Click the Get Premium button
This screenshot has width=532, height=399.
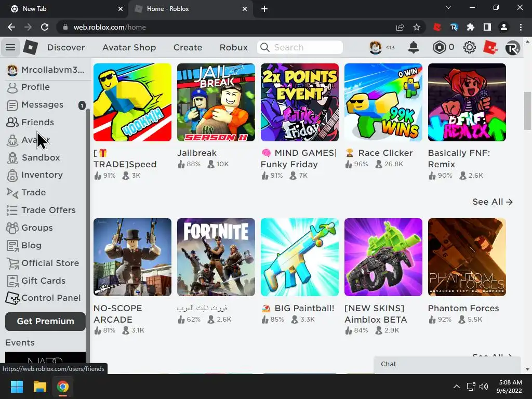pyautogui.click(x=46, y=321)
